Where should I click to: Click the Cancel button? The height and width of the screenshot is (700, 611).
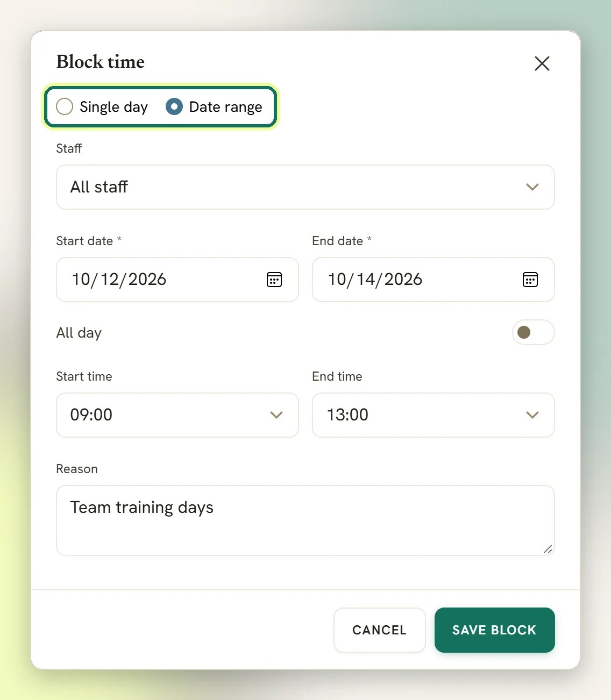(x=379, y=630)
